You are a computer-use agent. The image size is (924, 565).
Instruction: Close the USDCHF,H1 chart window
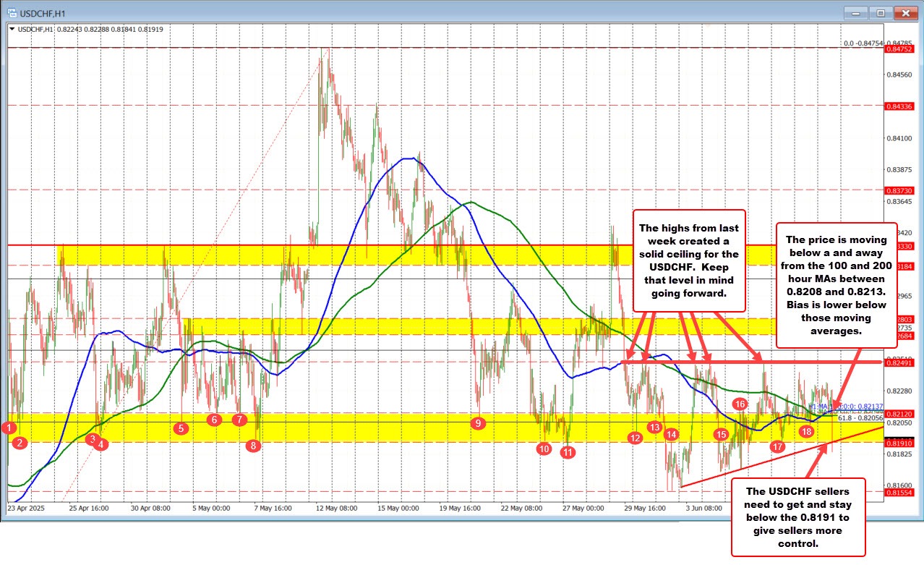pos(904,13)
